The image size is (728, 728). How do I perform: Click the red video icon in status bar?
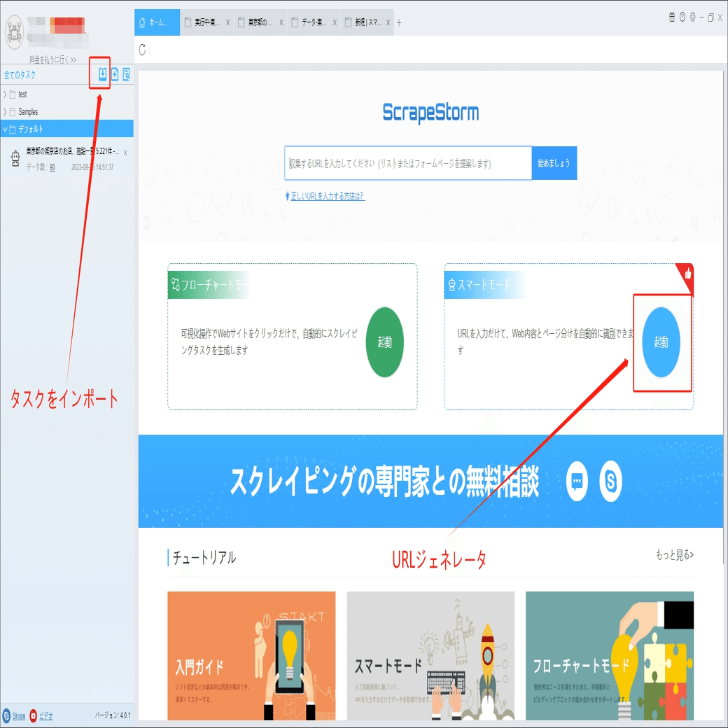[x=33, y=715]
